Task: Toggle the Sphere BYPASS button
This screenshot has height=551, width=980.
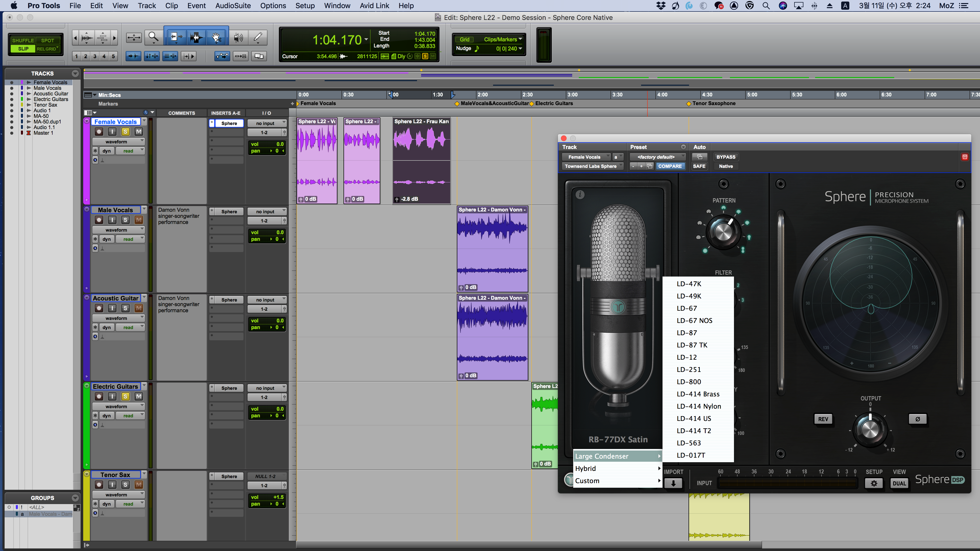Action: tap(726, 157)
